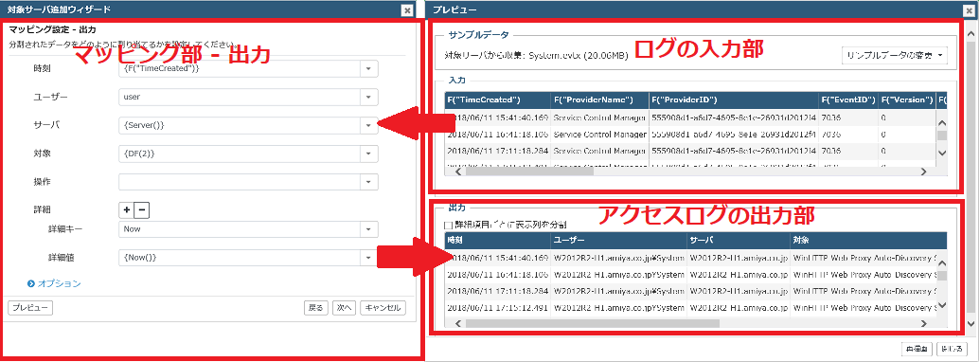The width and height of the screenshot is (980, 362).
Task: Close the プレビュー window with X
Action: [x=968, y=10]
